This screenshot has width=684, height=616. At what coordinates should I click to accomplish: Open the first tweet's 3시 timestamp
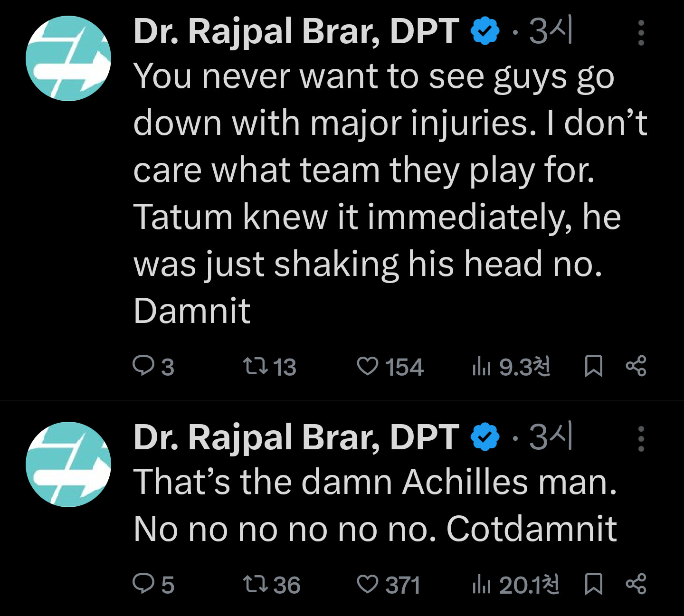pos(551,32)
